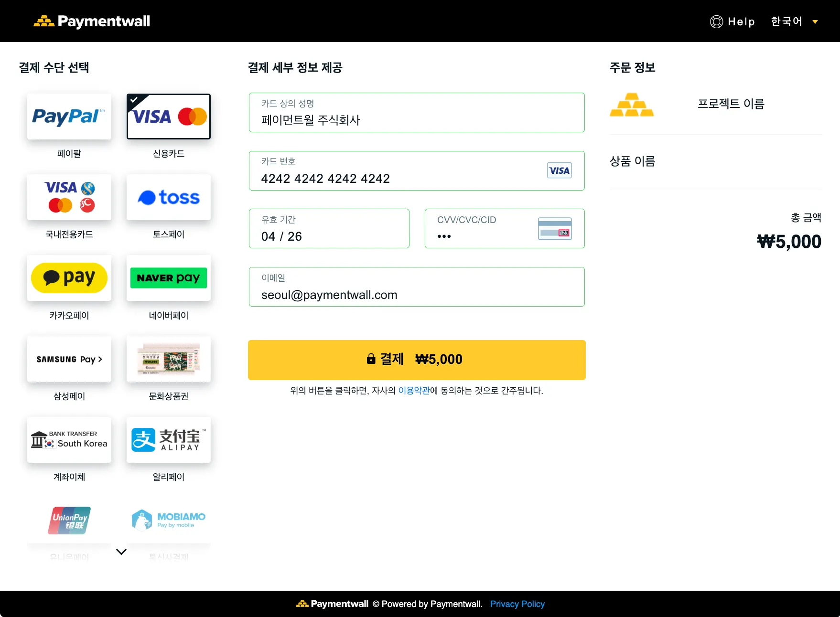Click the 토스페이 label
The width and height of the screenshot is (840, 617).
click(169, 234)
